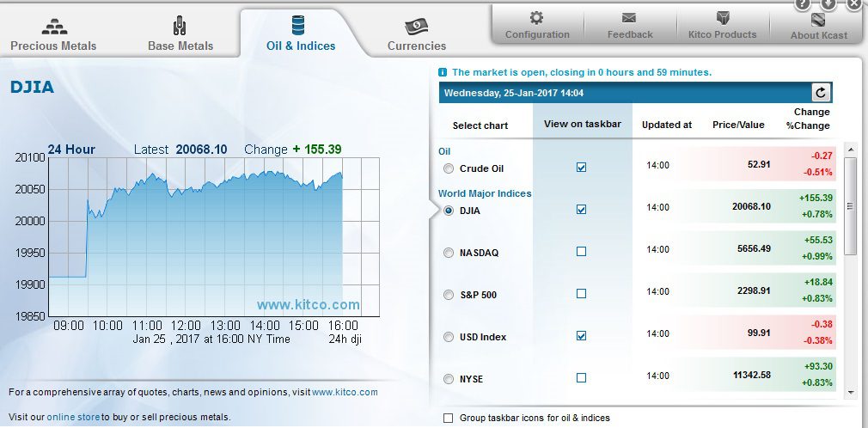
Task: Click the NASDAQ value 5656.49
Action: 754,248
